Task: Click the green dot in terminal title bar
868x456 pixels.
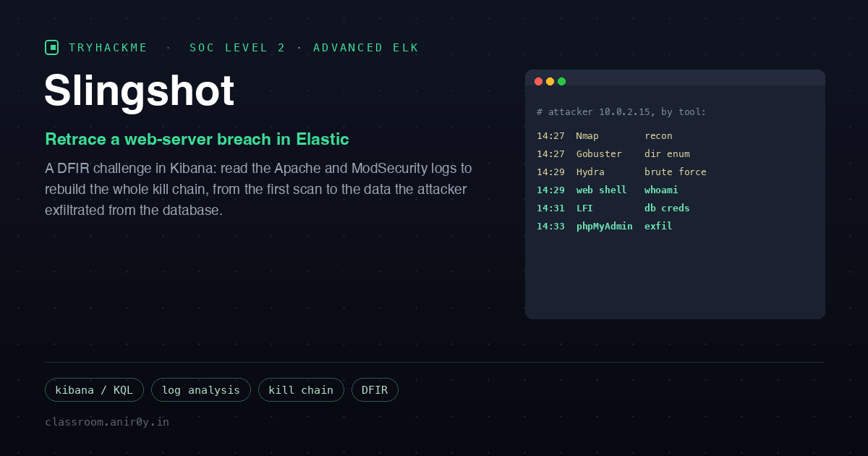Action: point(561,81)
